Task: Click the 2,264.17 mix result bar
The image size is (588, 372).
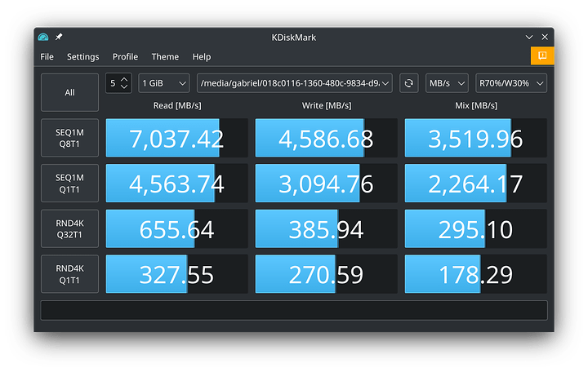Action: [x=475, y=184]
